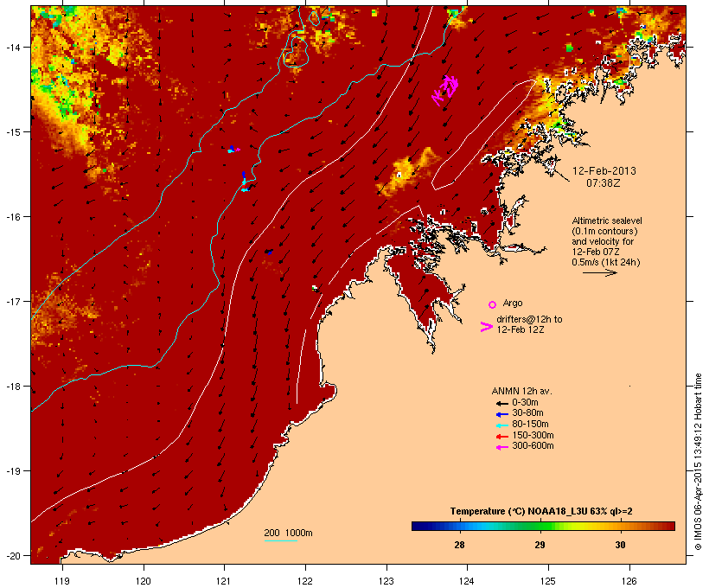Click the '119' longitude axis label
This screenshot has width=709, height=588.
point(62,581)
